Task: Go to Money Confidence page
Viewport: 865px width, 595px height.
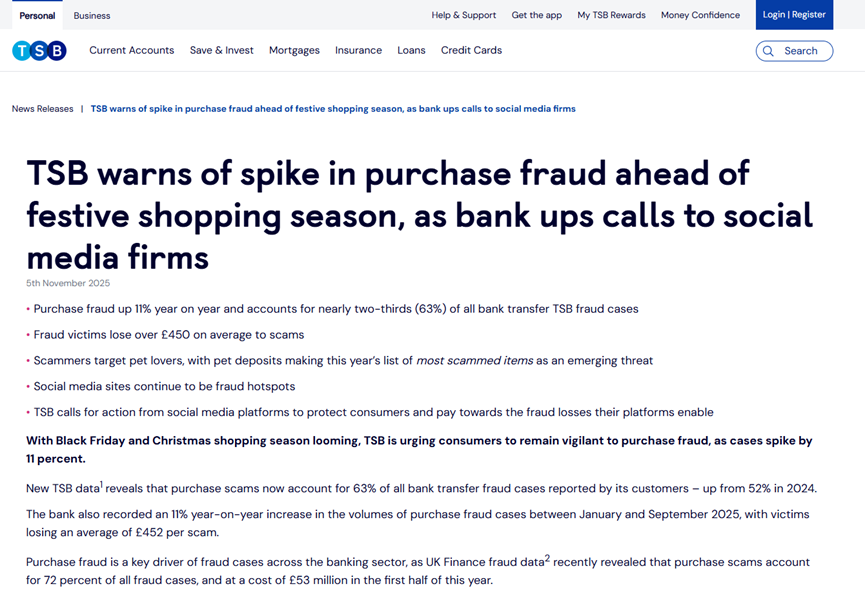Action: [700, 15]
